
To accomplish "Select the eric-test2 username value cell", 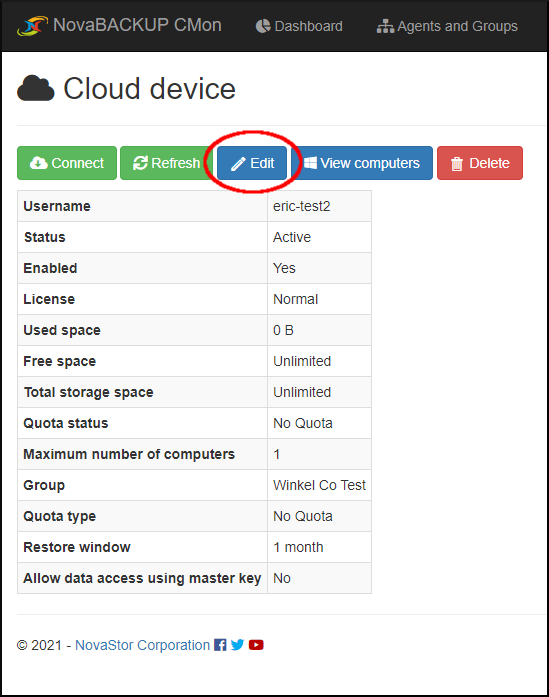I will pyautogui.click(x=319, y=206).
